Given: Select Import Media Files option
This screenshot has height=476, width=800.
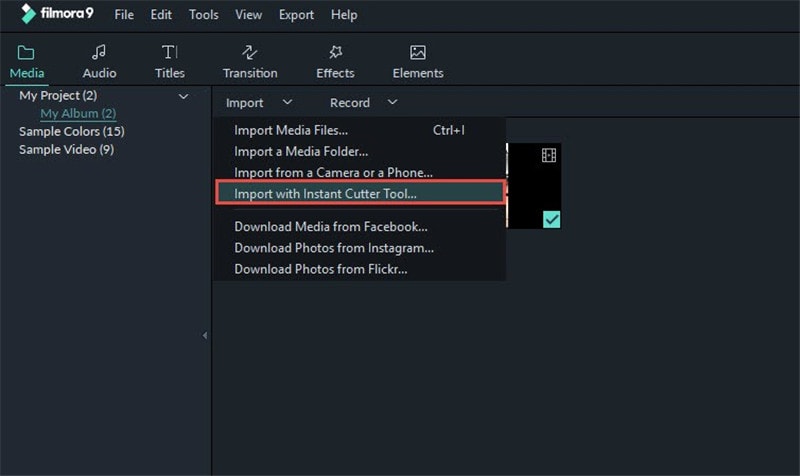Looking at the screenshot, I should click(x=291, y=130).
